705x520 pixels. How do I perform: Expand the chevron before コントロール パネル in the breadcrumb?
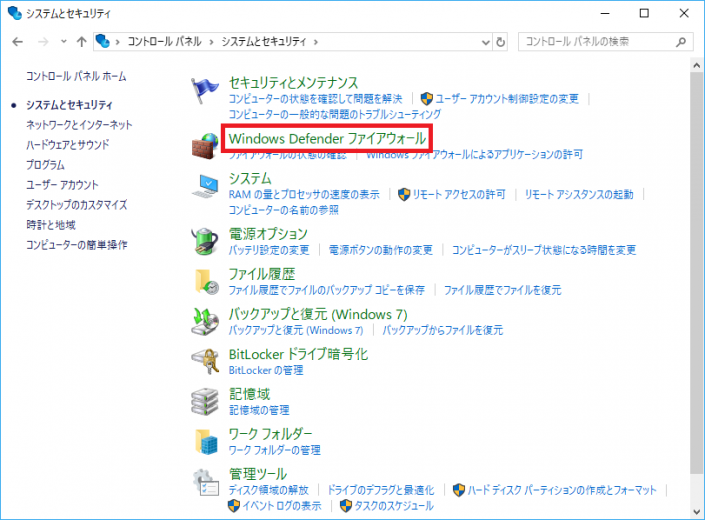coord(117,42)
